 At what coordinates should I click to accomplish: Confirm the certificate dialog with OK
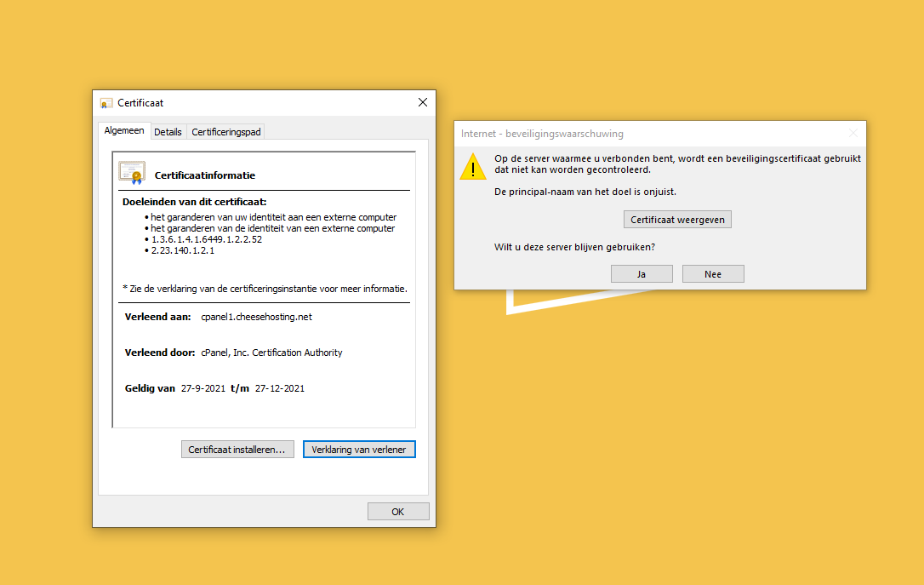click(x=398, y=512)
